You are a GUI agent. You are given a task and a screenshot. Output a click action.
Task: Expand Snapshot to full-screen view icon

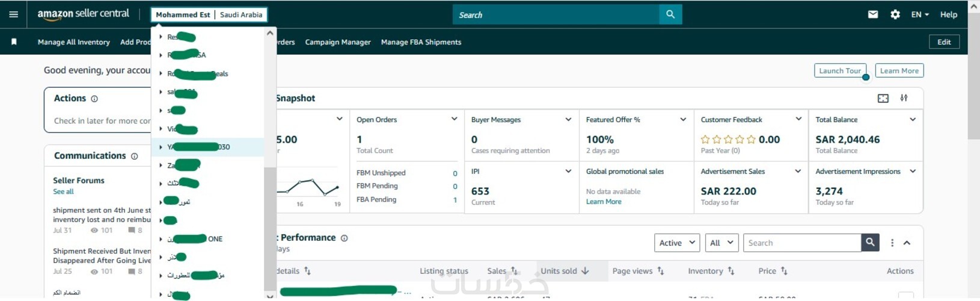883,98
